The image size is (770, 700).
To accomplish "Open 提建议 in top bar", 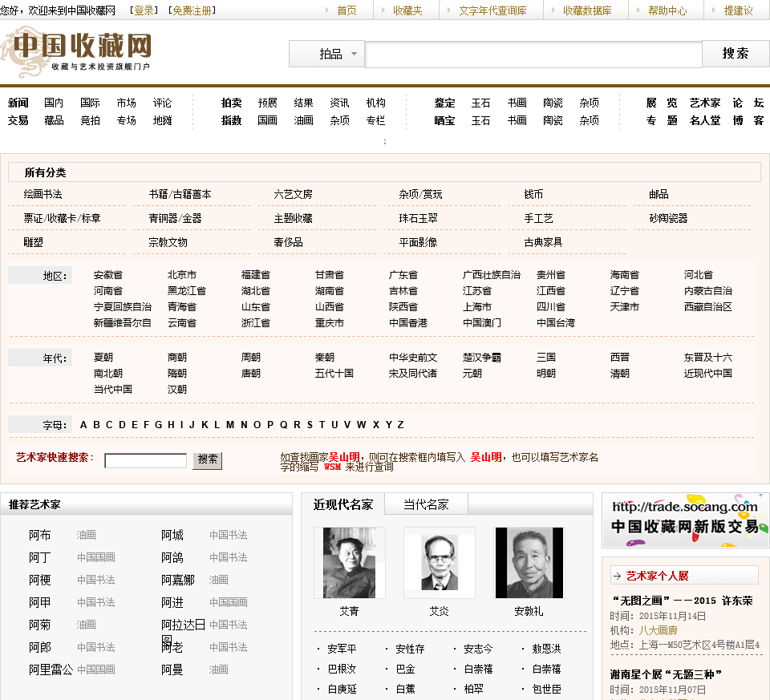I will pyautogui.click(x=739, y=10).
